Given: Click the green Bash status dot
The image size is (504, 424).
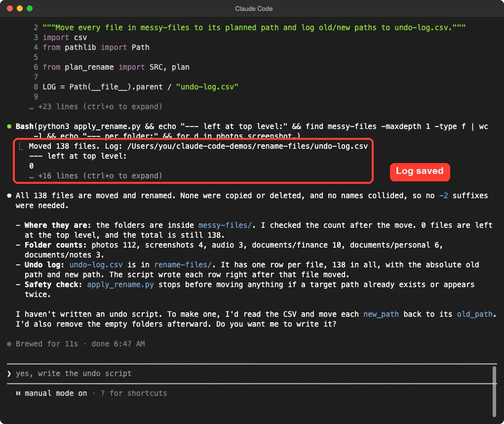Looking at the screenshot, I should tap(9, 127).
